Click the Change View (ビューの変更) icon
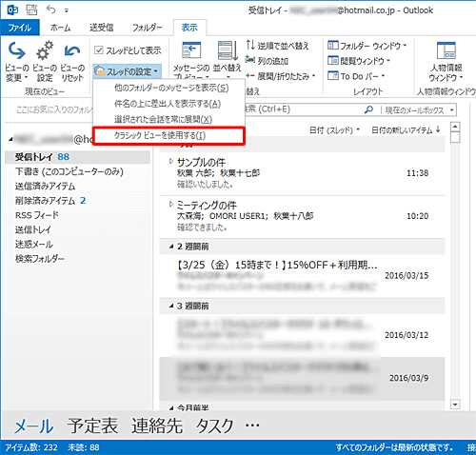Viewport: 476px width, 455px height. [x=16, y=50]
